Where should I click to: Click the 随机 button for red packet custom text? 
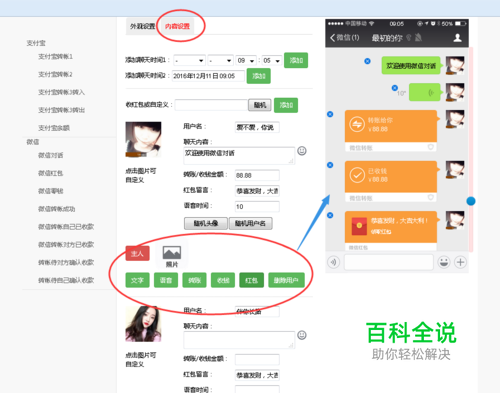coord(260,105)
